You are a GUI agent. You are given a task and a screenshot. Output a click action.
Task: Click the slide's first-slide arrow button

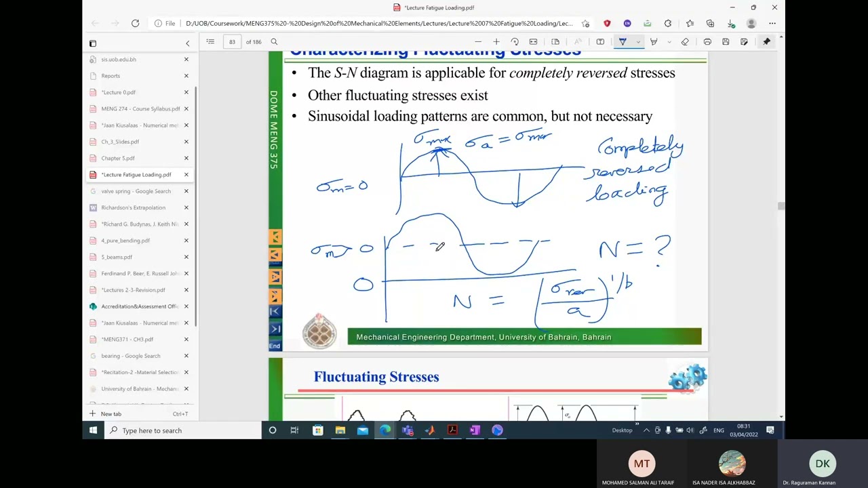[x=275, y=312]
